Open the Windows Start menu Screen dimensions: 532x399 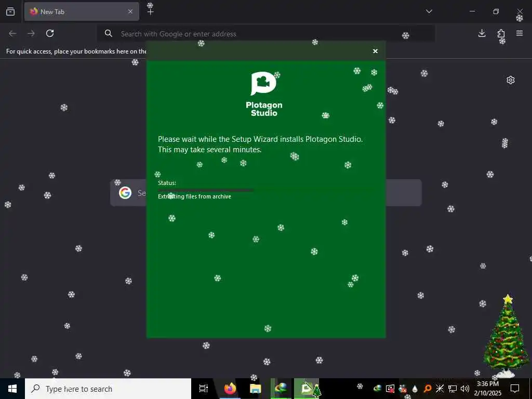12,389
